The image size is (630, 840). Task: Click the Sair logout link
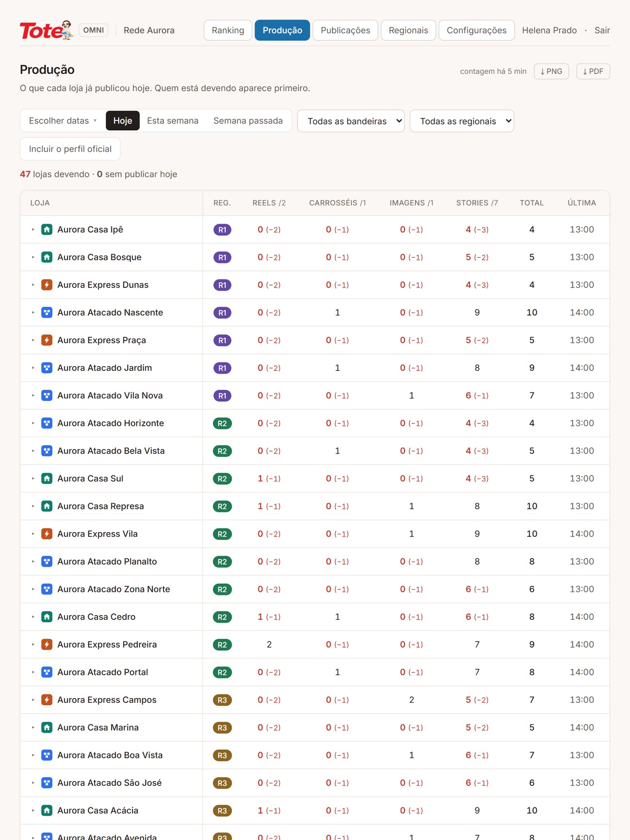tap(602, 30)
